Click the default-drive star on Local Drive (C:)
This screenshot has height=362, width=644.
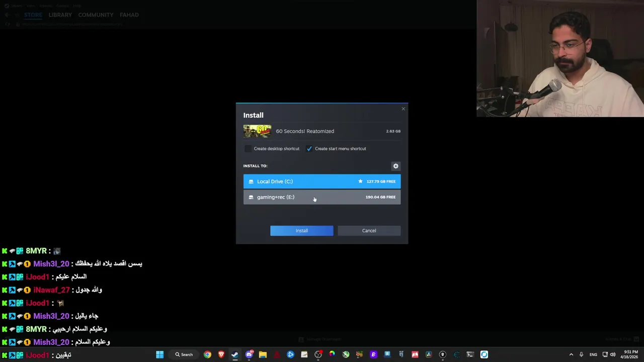(360, 182)
